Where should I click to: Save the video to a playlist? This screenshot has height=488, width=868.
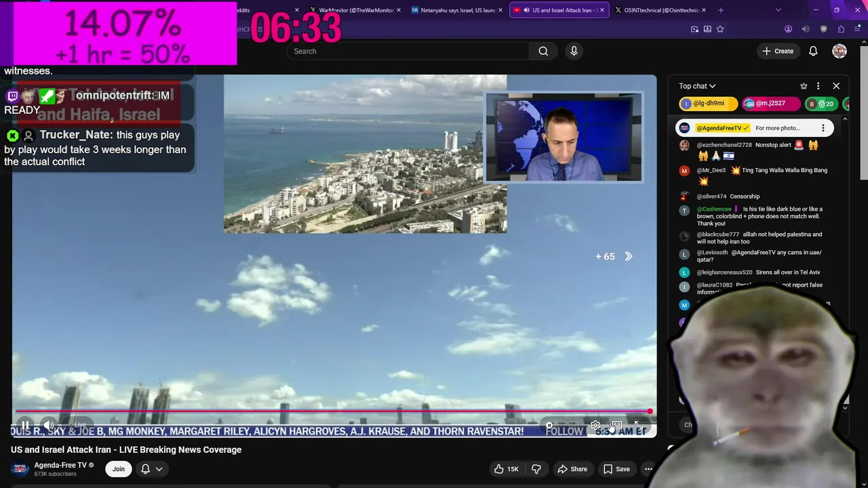tap(616, 469)
